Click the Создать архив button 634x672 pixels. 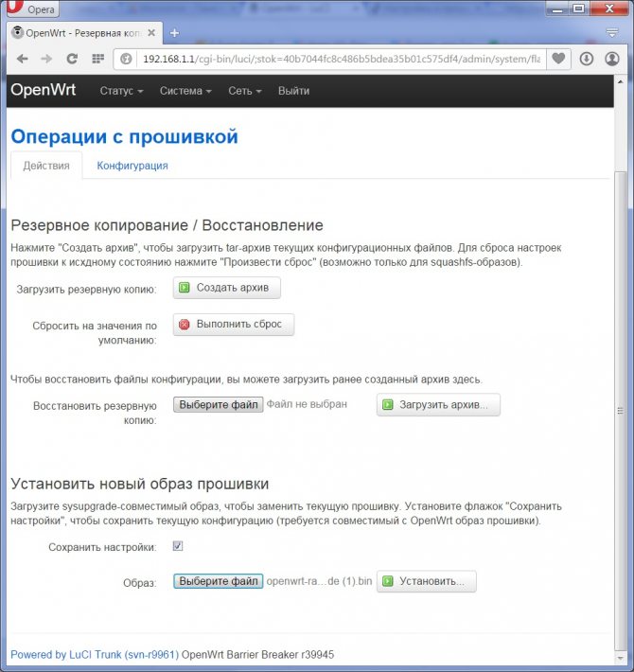[x=226, y=288]
